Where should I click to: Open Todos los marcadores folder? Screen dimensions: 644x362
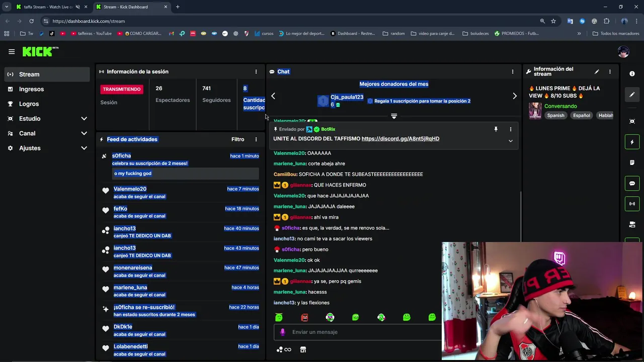click(616, 34)
